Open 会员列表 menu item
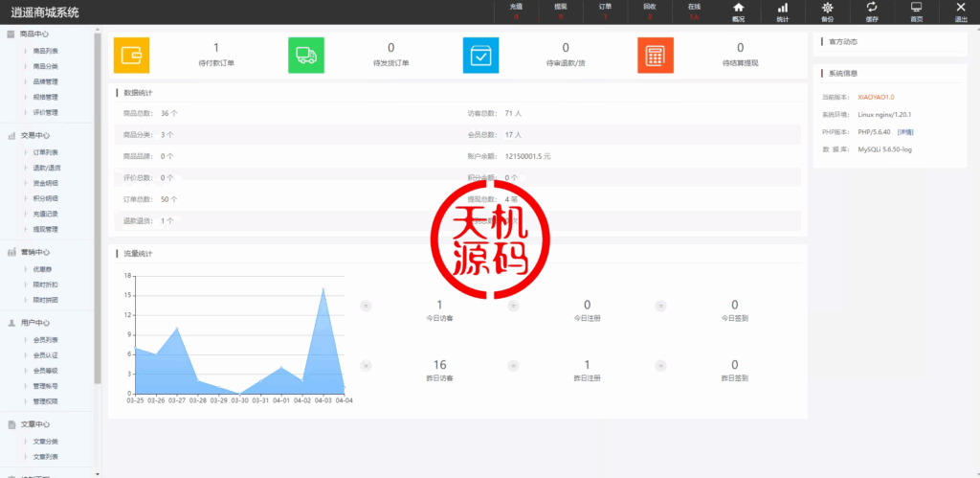Screen dimensions: 980x478 [x=45, y=340]
